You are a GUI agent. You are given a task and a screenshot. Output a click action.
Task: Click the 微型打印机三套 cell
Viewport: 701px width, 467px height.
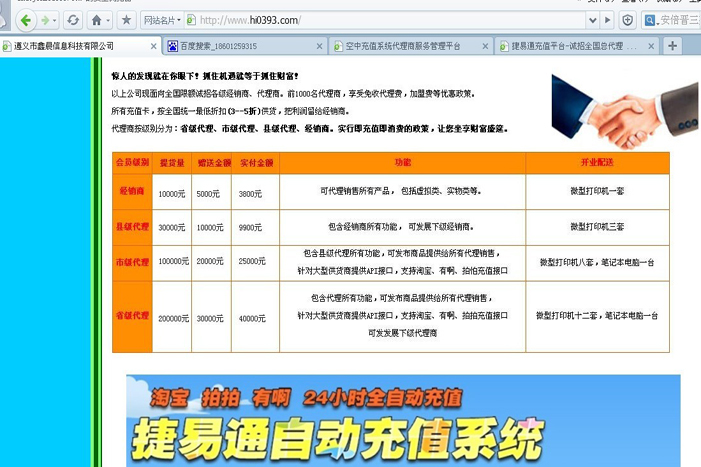click(x=597, y=227)
